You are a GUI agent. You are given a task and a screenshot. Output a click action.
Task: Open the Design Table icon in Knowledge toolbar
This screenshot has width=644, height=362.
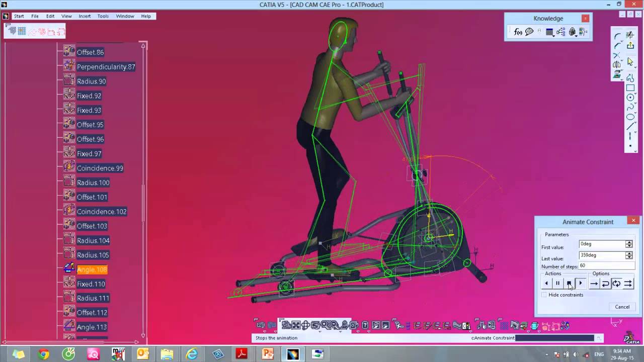coord(549,32)
